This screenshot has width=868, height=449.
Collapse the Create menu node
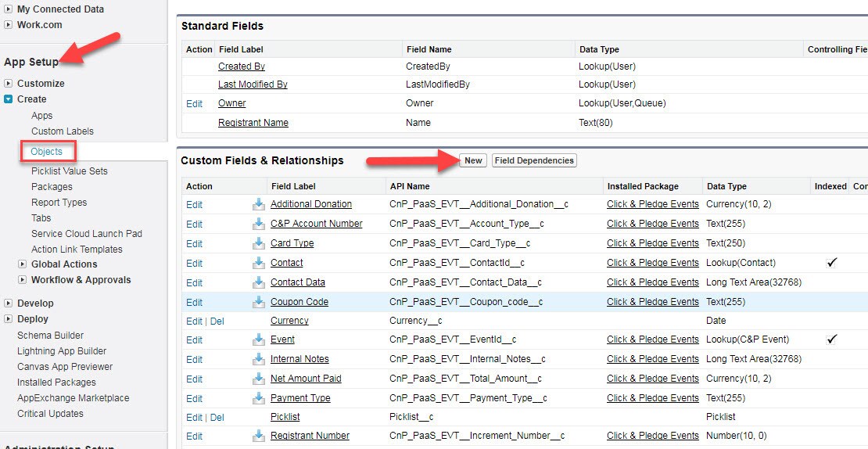click(x=9, y=99)
